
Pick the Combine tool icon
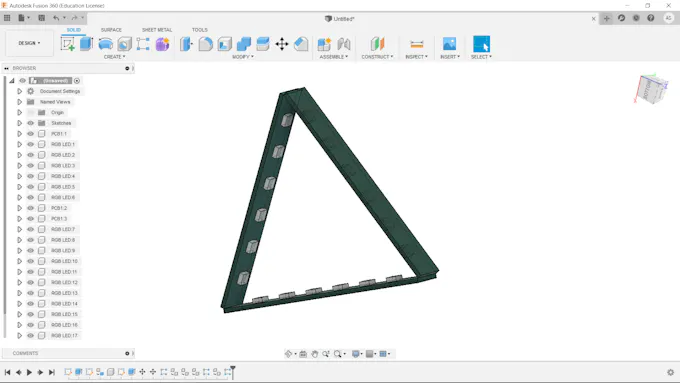tap(244, 44)
